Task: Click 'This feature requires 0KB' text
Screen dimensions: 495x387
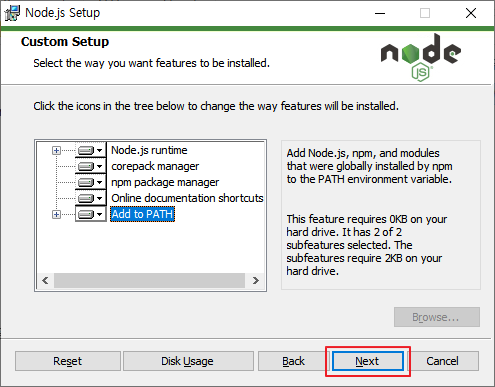Action: (367, 245)
